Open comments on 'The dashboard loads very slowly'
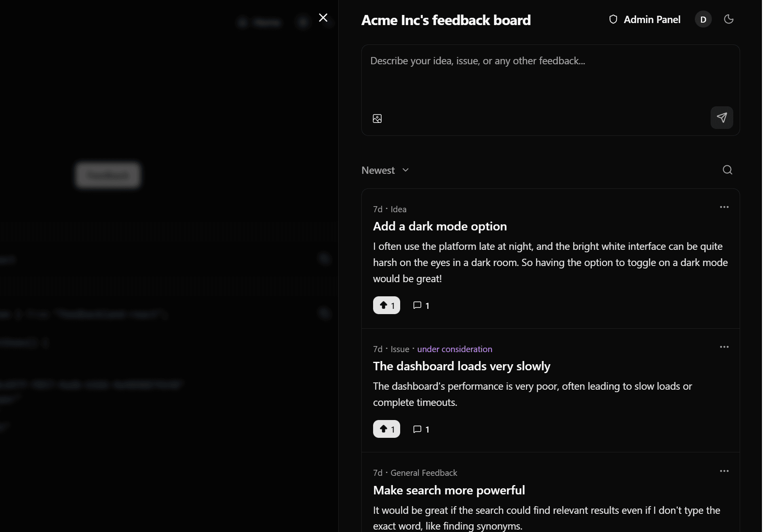The width and height of the screenshot is (766, 532). (x=421, y=429)
